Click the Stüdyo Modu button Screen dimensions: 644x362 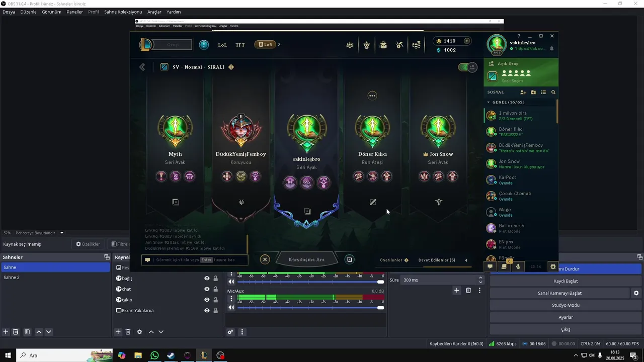coord(566,305)
